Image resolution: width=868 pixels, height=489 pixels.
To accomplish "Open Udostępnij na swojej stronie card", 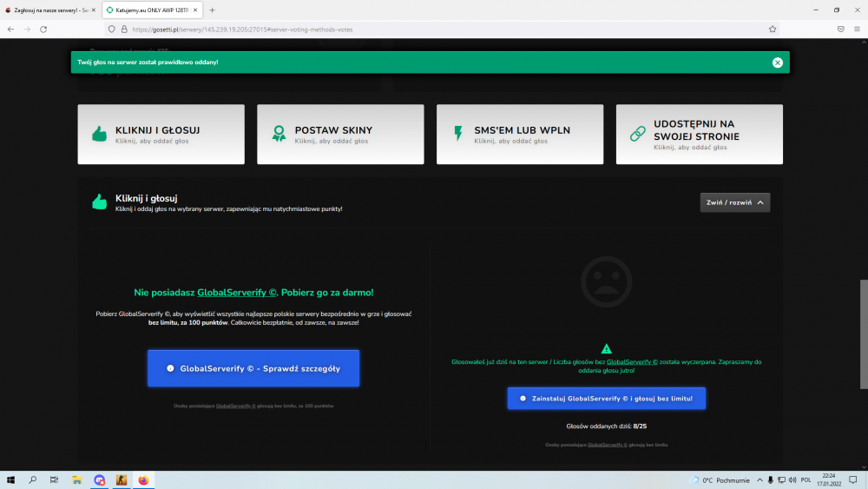I will pos(699,134).
